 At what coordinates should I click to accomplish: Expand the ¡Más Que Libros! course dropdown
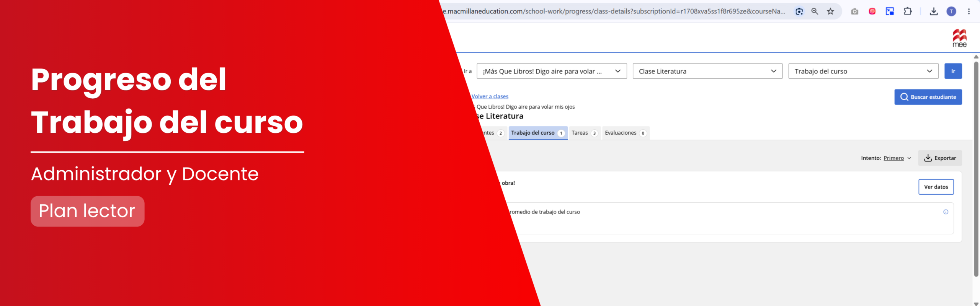(552, 71)
